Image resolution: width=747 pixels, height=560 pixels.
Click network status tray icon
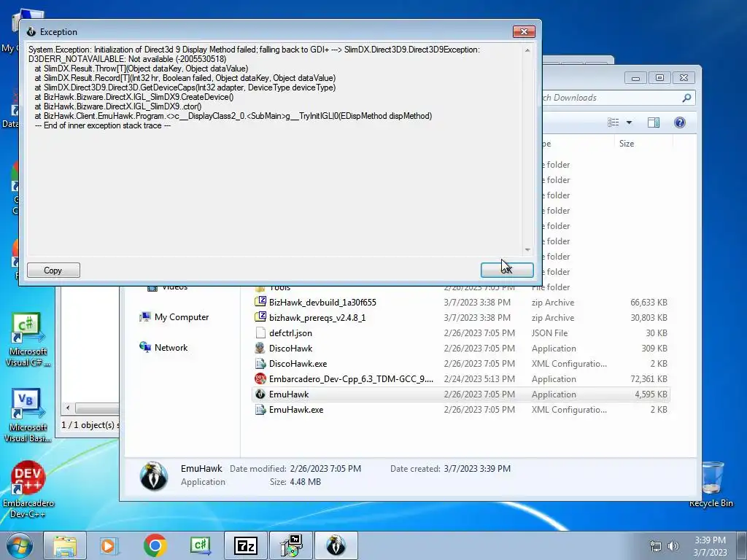coord(656,546)
